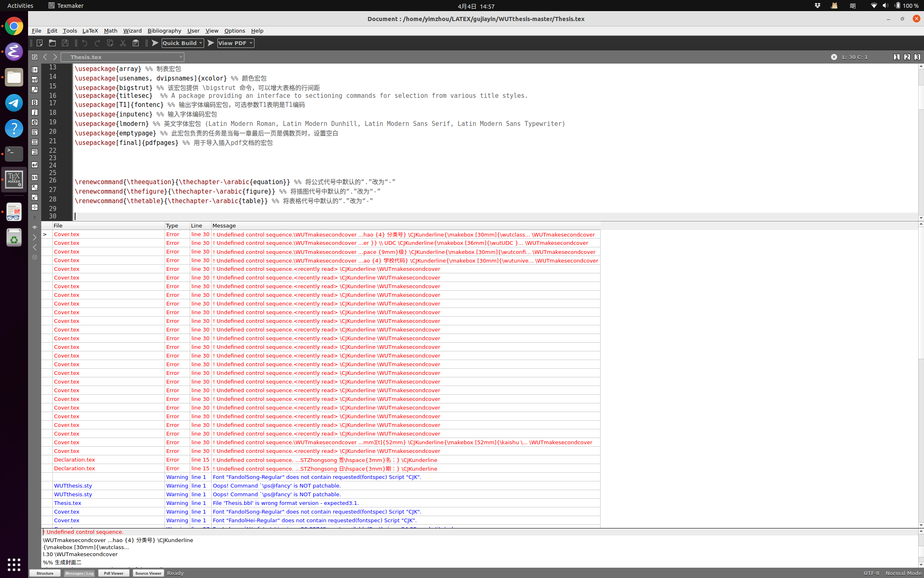Switch to the Pdf Viewer tab
This screenshot has width=924, height=578.
tap(113, 573)
